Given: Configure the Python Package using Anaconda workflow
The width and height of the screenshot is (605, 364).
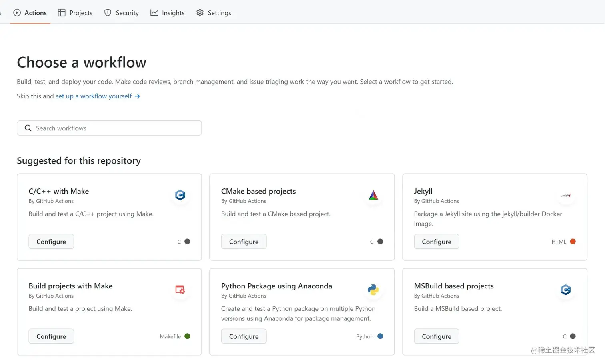Looking at the screenshot, I should click(x=244, y=336).
